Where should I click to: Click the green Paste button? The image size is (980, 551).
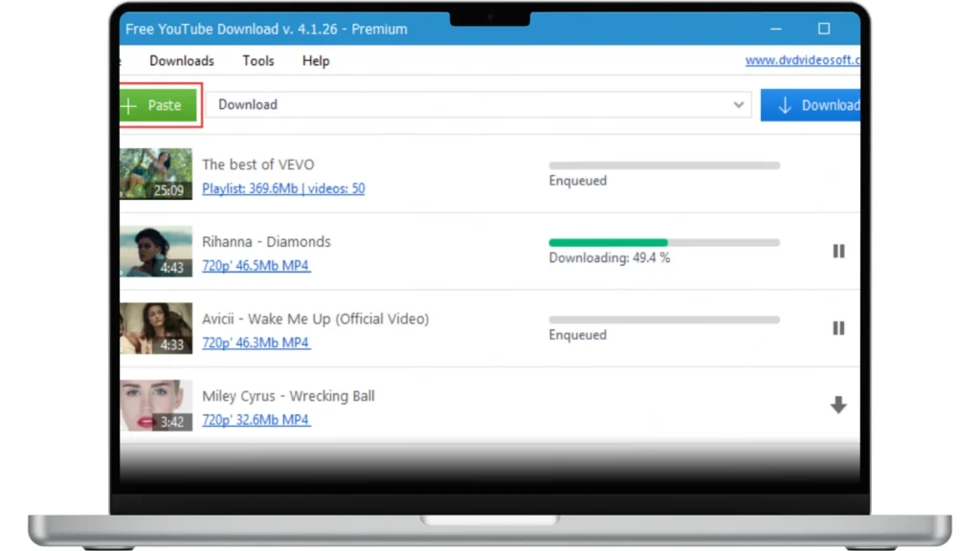point(159,105)
